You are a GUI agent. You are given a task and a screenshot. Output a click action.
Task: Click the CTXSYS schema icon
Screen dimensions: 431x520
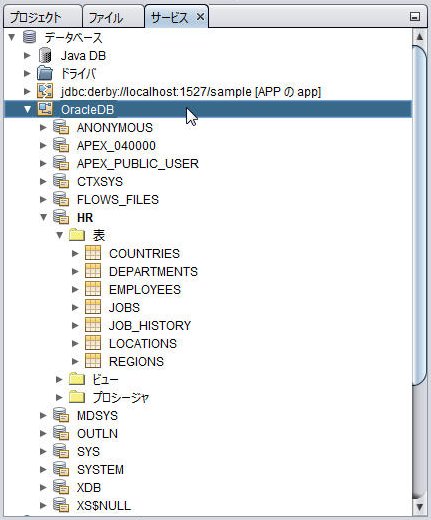[x=61, y=181]
